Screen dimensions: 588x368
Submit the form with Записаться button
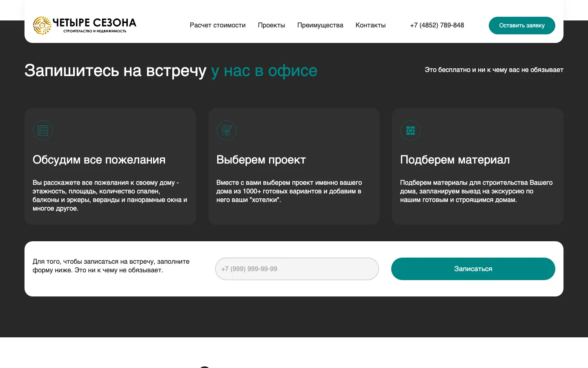tap(473, 269)
